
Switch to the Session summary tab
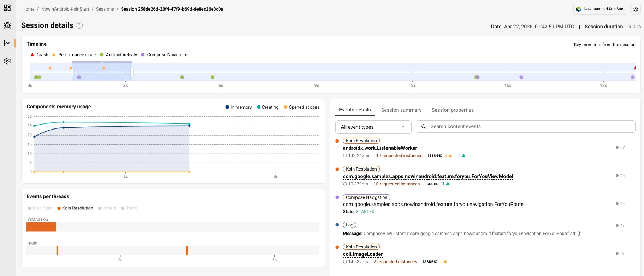click(401, 110)
